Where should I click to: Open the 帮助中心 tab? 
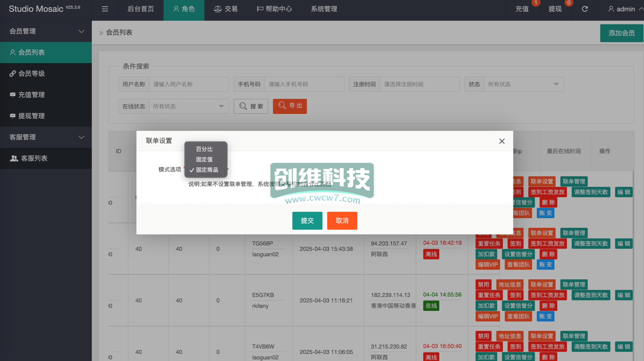click(274, 9)
